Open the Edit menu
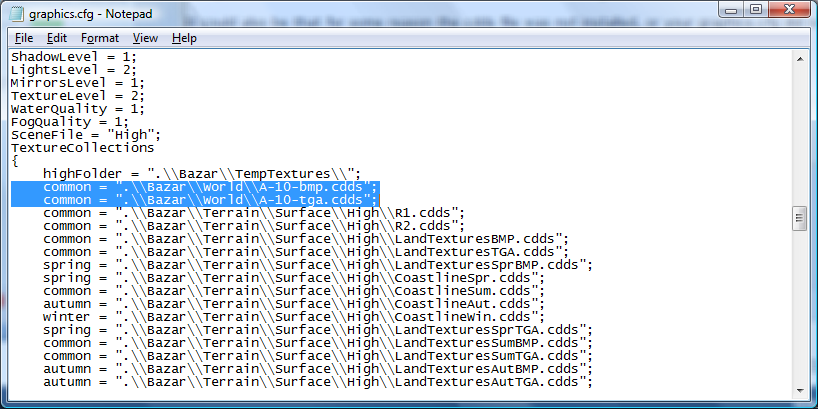The height and width of the screenshot is (409, 818). 56,37
